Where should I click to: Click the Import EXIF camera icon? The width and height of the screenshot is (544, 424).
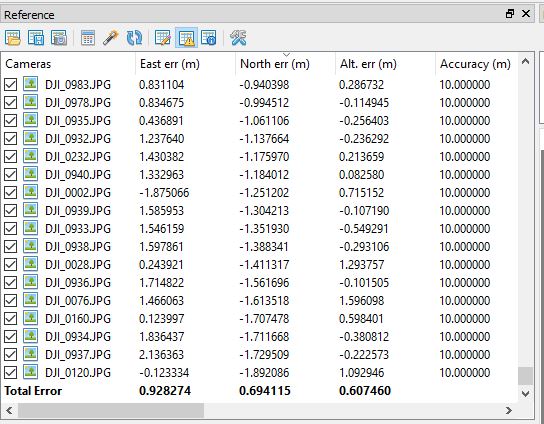[x=59, y=37]
